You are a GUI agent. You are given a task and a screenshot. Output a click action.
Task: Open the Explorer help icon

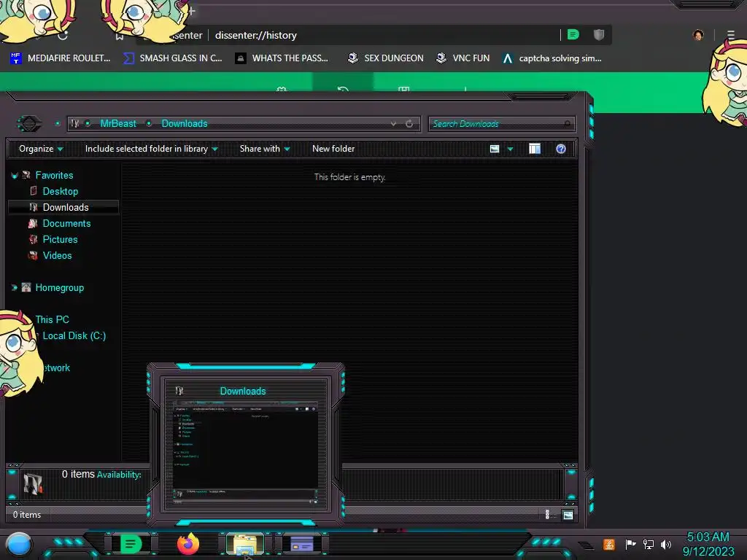[561, 149]
